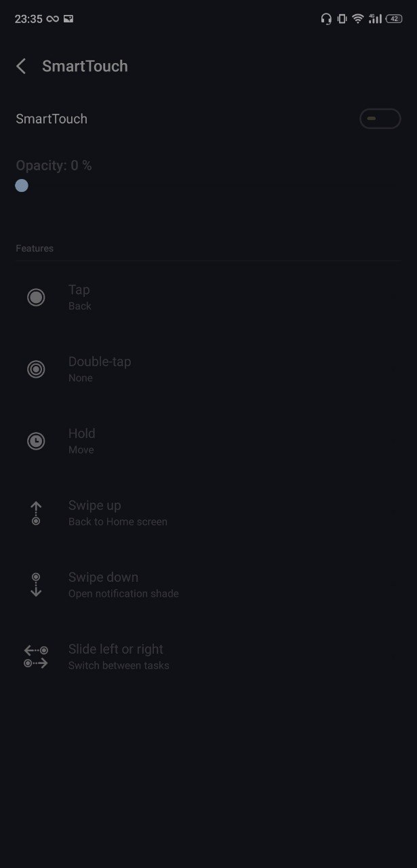Click the Swipe up arrow icon
This screenshot has height=868, width=417.
pos(36,513)
